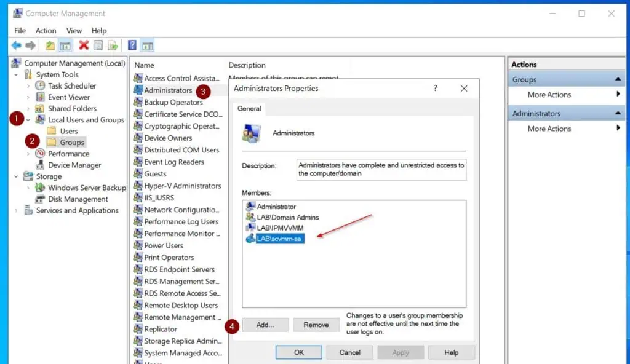Click the Users folder icon
This screenshot has width=630, height=364.
click(x=52, y=130)
